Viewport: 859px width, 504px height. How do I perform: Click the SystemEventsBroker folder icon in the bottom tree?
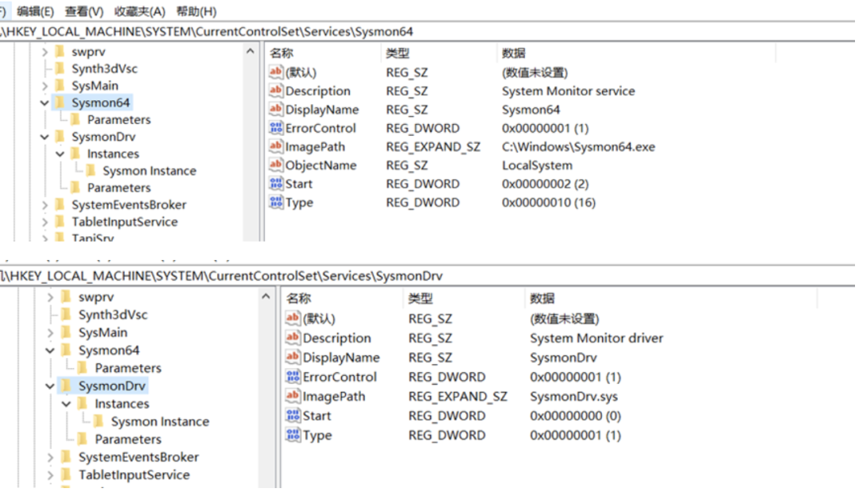67,456
